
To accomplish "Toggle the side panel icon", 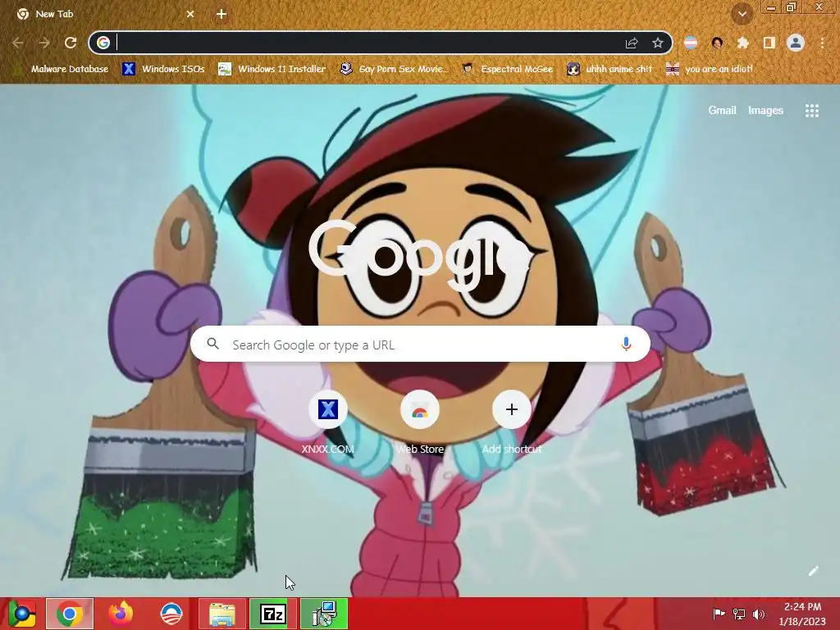I will click(769, 43).
